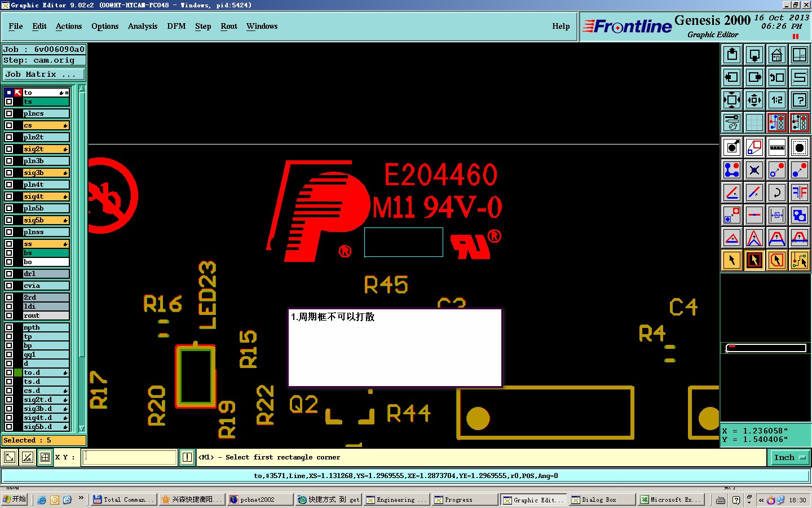
Task: Open the Rout menu
Action: pos(229,27)
